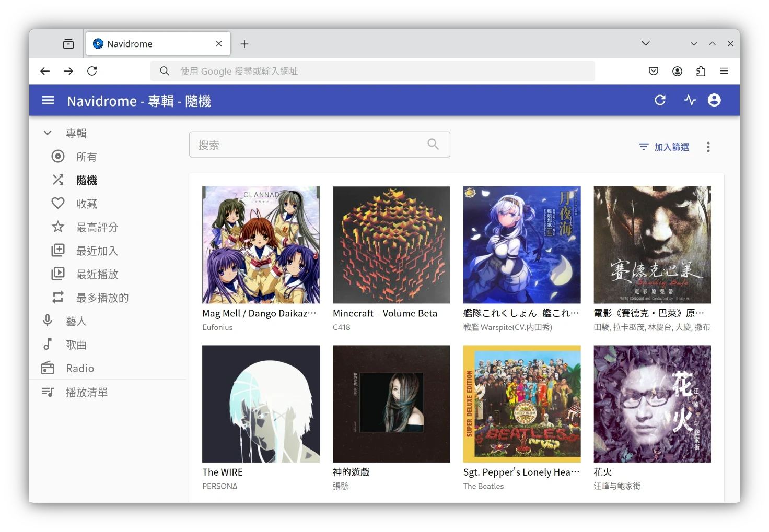Click the heart icon for 收藏 favorites
This screenshot has width=769, height=532.
tap(58, 204)
